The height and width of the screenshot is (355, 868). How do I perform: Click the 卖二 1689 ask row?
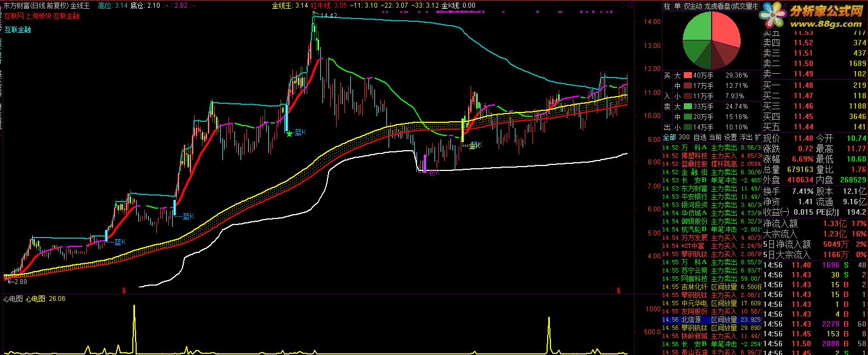pos(814,63)
